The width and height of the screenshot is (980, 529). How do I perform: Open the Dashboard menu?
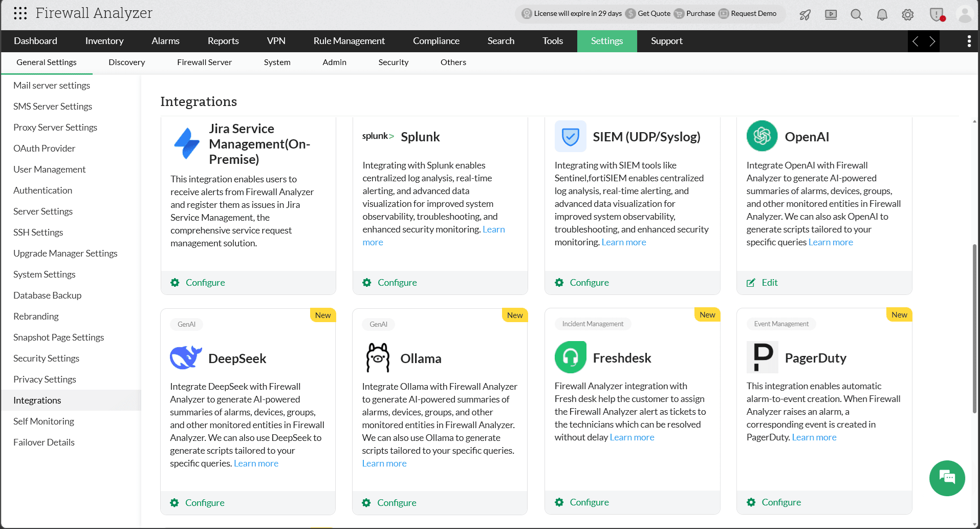click(35, 41)
